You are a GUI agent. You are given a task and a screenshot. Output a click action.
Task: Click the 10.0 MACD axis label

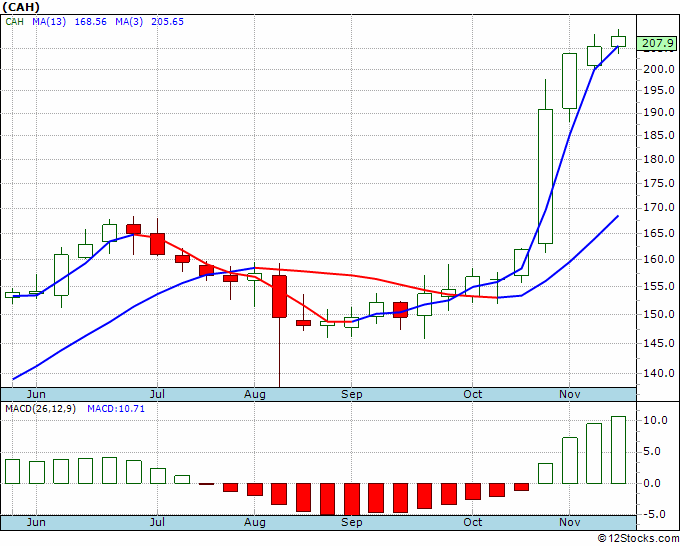658,420
